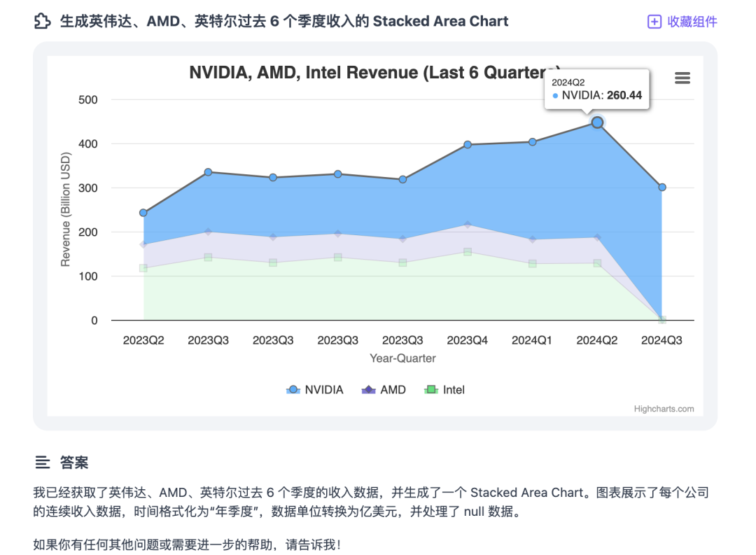The width and height of the screenshot is (756, 555).
Task: Click the "2023Q4" x-axis label
Action: pos(467,340)
